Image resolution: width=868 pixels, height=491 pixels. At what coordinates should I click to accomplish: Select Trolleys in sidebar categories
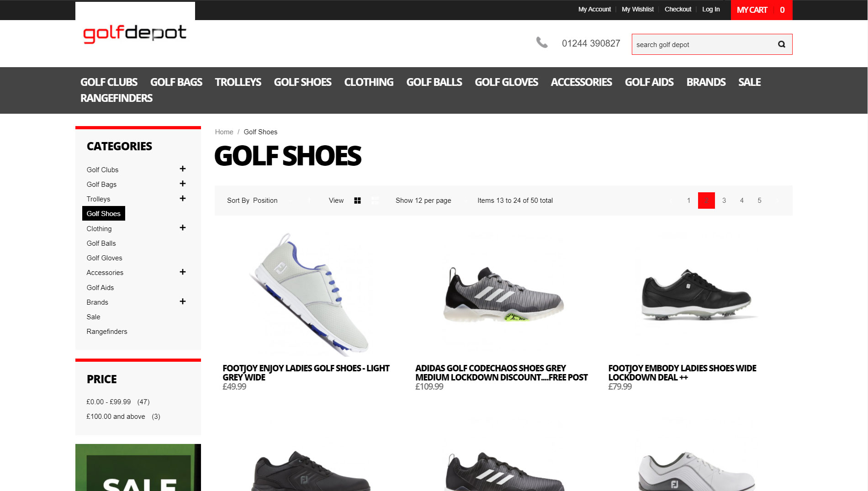[98, 199]
